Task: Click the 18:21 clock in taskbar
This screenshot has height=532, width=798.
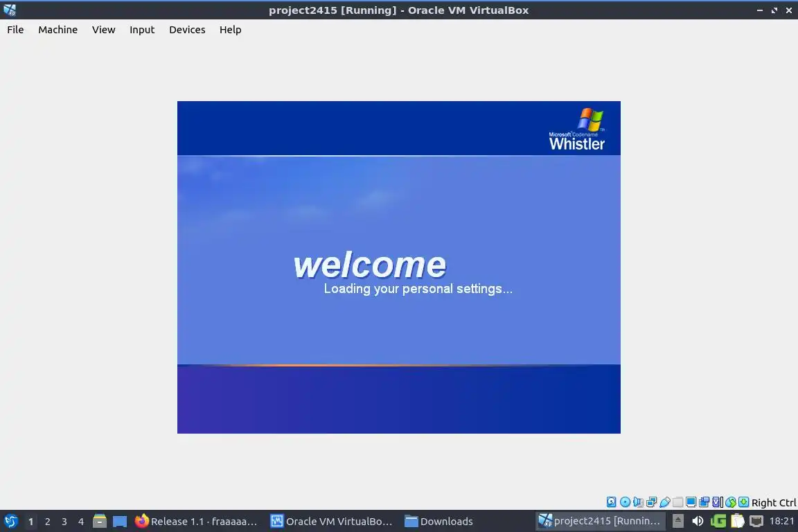Action: coord(781,521)
